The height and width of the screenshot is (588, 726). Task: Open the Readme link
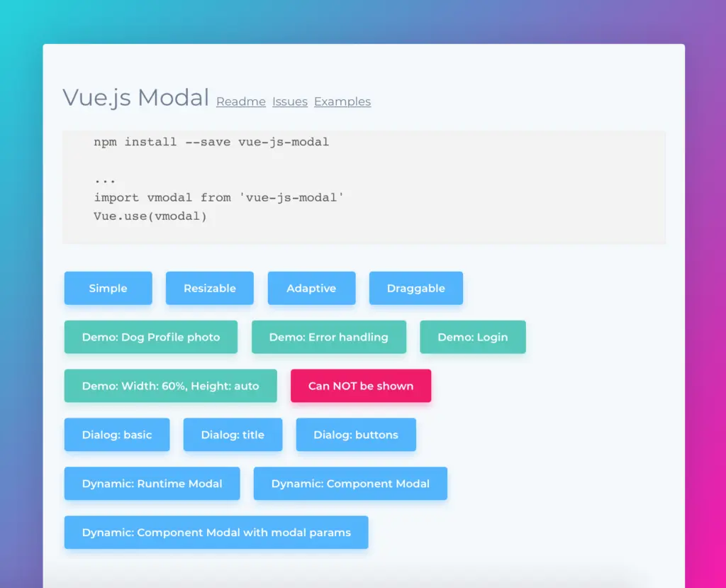pyautogui.click(x=240, y=101)
